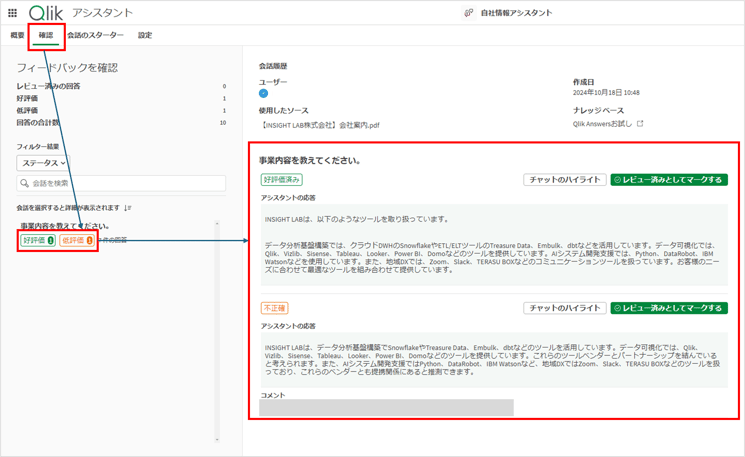Click the green 好評価 badge in list
The image size is (745, 457).
point(38,240)
